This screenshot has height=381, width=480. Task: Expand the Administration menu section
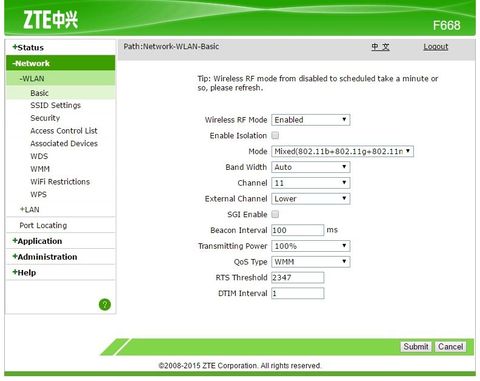point(45,257)
